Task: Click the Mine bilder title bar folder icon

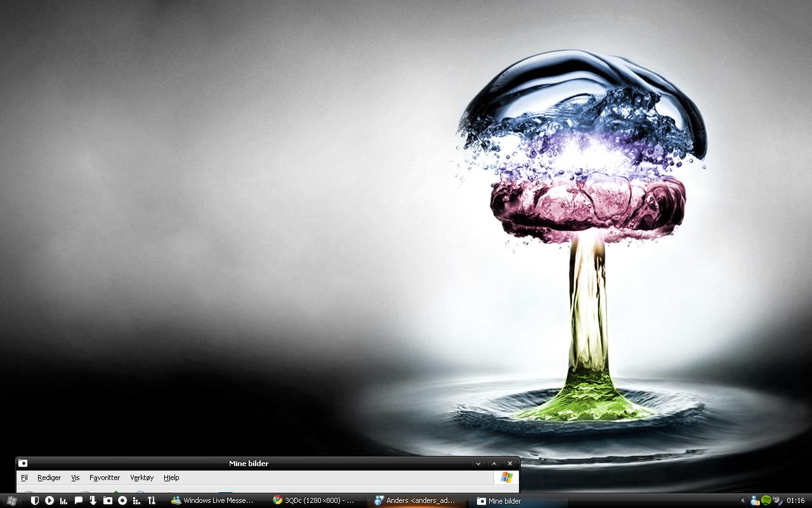Action: (x=23, y=464)
